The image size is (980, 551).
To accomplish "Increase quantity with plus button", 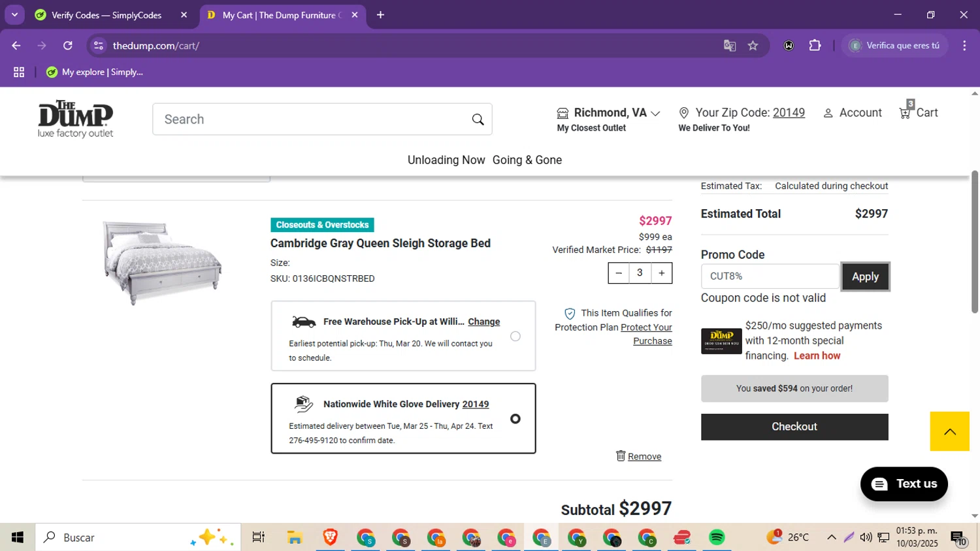I will [x=661, y=273].
